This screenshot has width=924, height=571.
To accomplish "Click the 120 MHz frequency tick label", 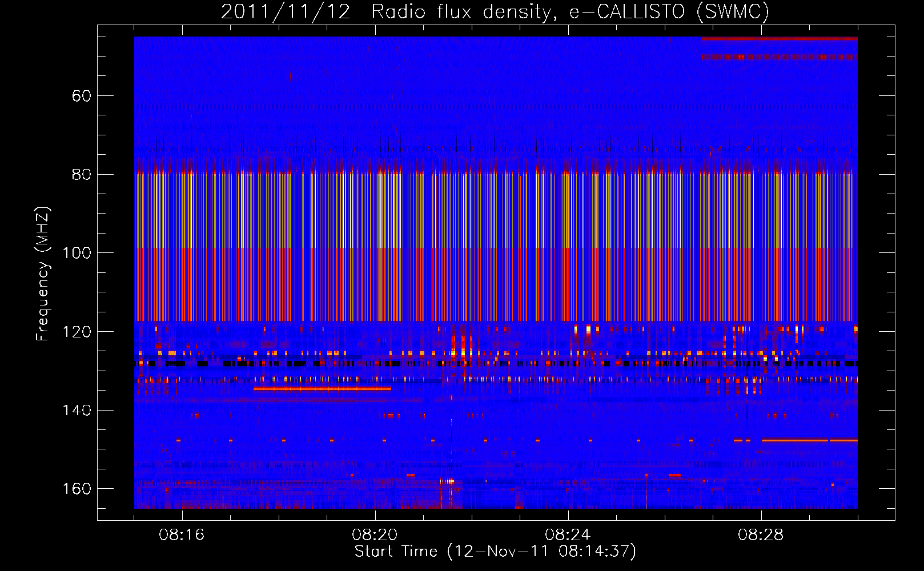I will point(77,332).
